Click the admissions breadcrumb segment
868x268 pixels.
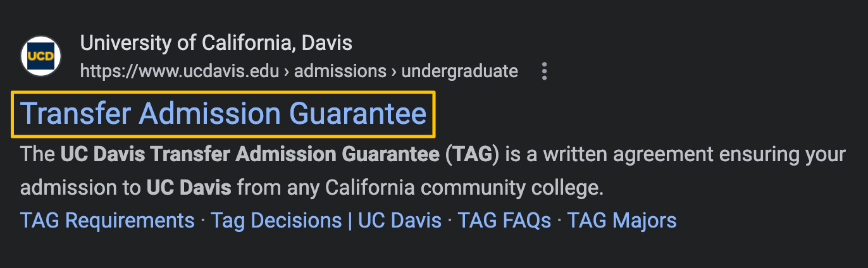(x=340, y=71)
